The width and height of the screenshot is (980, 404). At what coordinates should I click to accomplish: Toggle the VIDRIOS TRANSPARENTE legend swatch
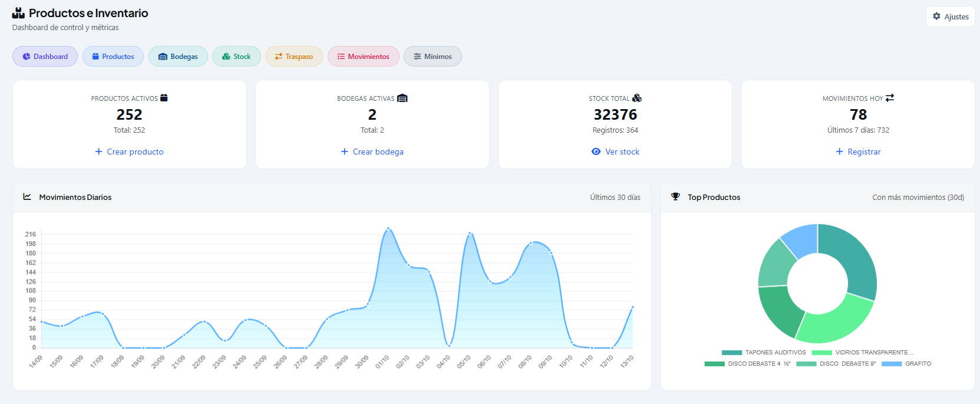pyautogui.click(x=822, y=353)
